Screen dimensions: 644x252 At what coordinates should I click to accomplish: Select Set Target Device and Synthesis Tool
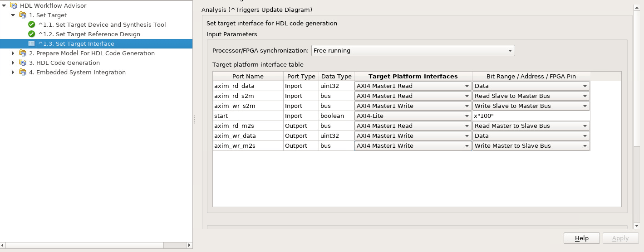102,25
